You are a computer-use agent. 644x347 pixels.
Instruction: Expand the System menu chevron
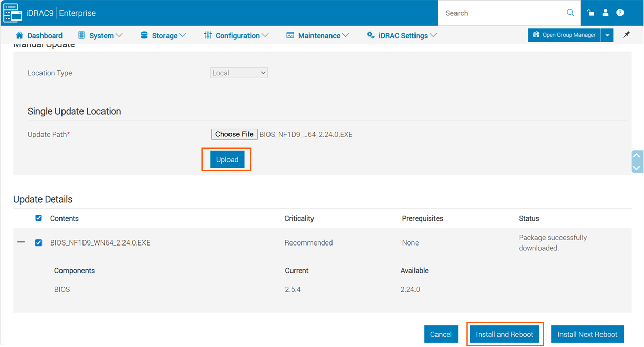point(119,35)
